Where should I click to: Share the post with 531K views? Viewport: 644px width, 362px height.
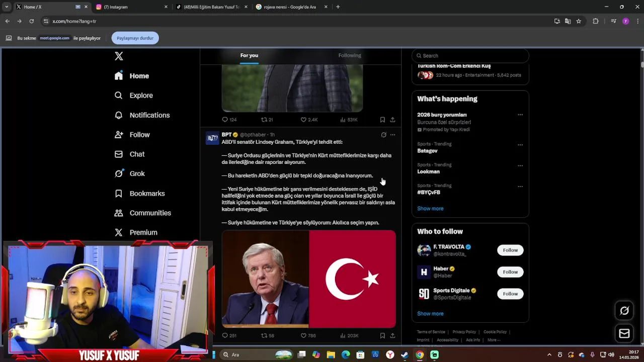(x=392, y=120)
